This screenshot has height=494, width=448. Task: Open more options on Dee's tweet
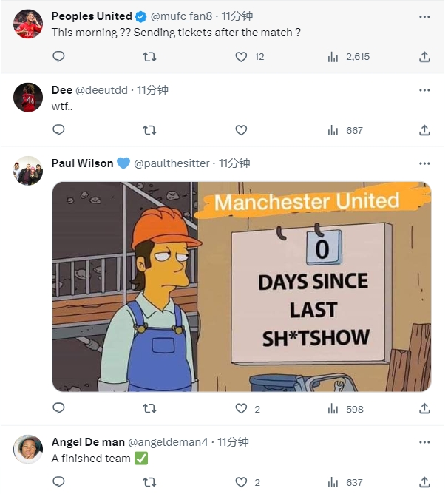[424, 90]
